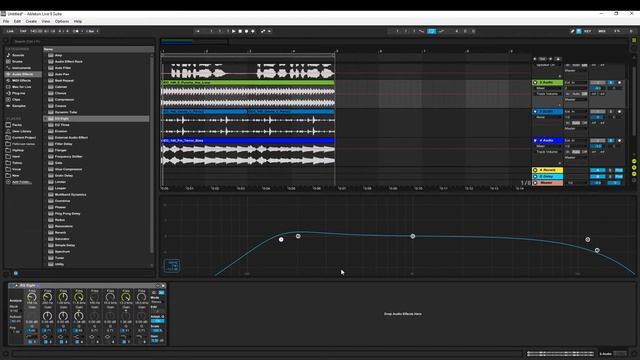Open Current Project under Places
The height and width of the screenshot is (360, 640).
(24, 138)
